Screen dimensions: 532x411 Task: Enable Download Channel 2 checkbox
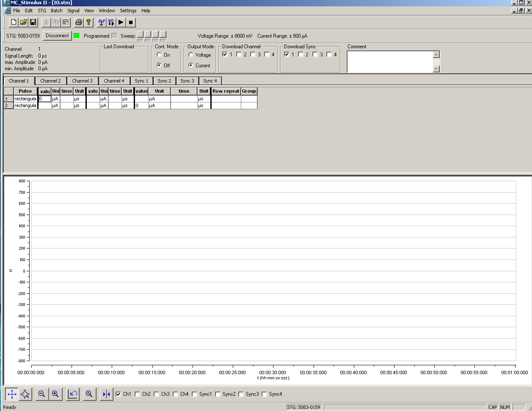pyautogui.click(x=239, y=55)
